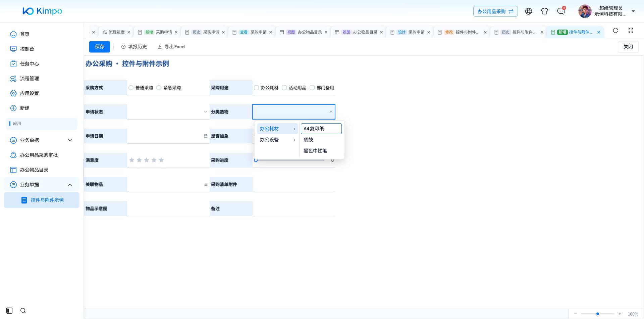Open the language globe icon
The image size is (644, 319).
point(529,11)
